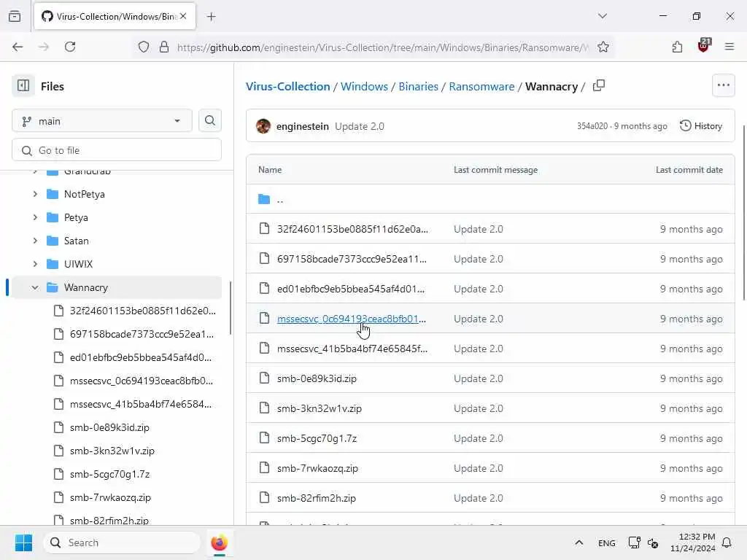Open enginestein user profile link
This screenshot has height=560, width=747.
click(x=303, y=126)
